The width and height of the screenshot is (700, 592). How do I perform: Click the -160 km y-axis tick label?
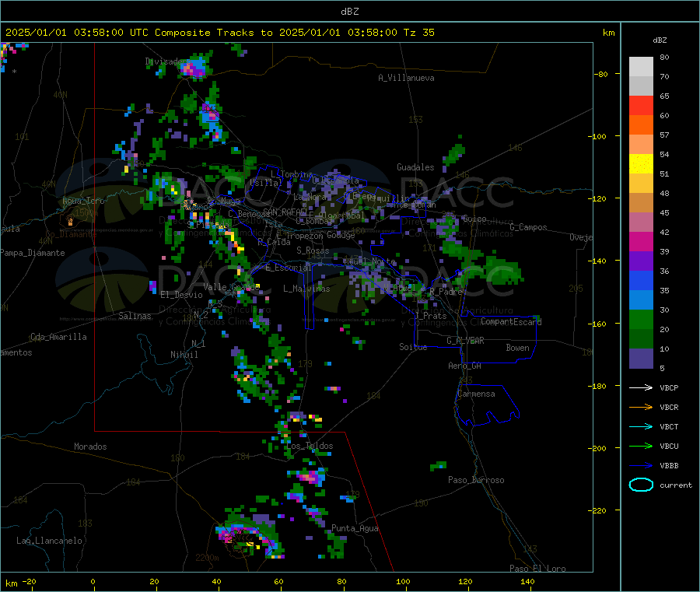coord(599,324)
